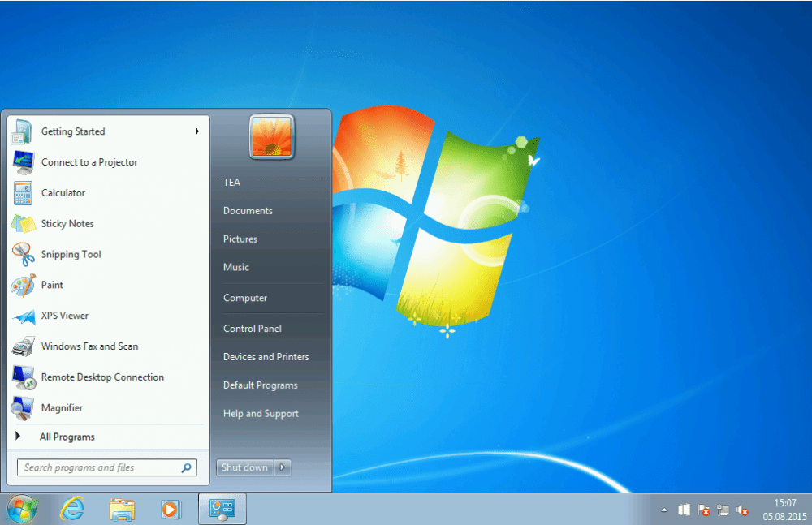The height and width of the screenshot is (525, 812).
Task: Select the XPS Viewer text label
Action: [x=65, y=316]
